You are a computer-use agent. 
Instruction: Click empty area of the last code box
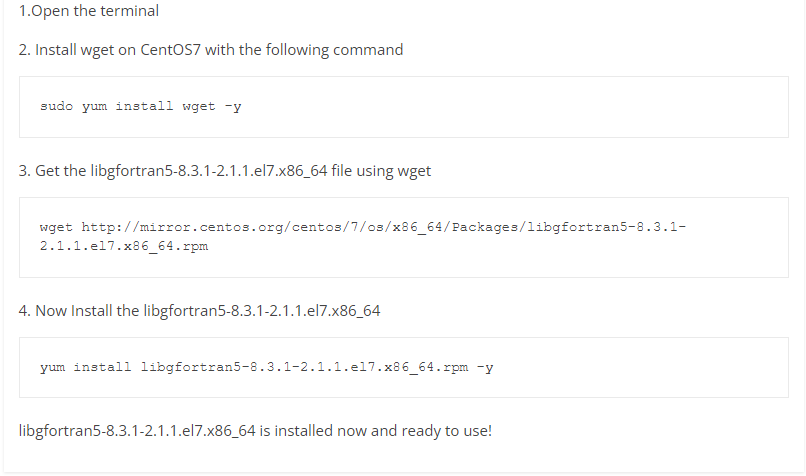click(x=637, y=368)
